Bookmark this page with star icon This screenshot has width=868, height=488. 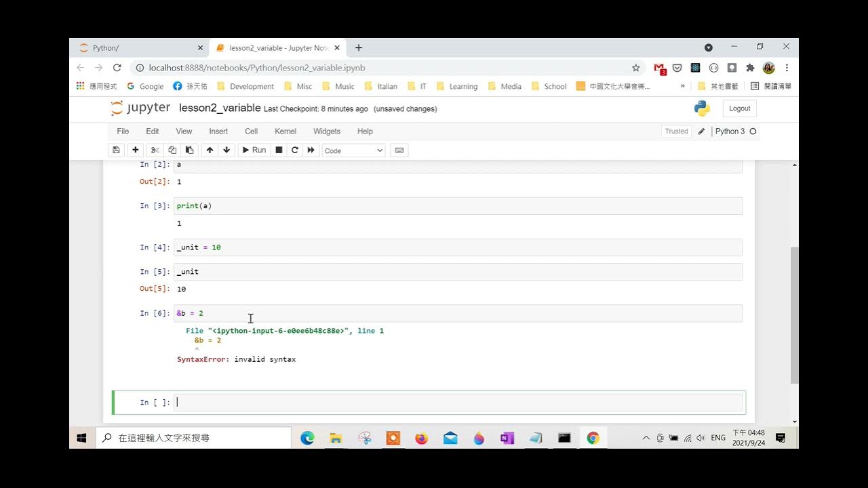coord(635,68)
